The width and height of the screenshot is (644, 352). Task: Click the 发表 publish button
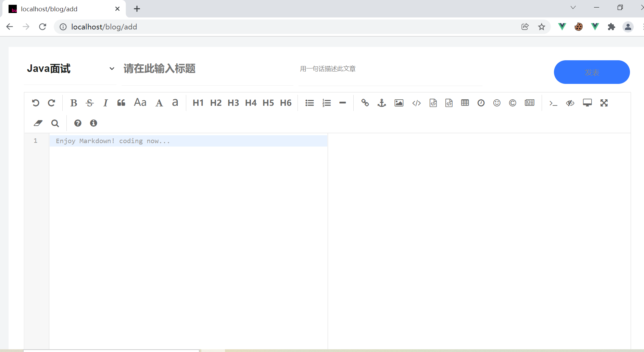pyautogui.click(x=592, y=72)
